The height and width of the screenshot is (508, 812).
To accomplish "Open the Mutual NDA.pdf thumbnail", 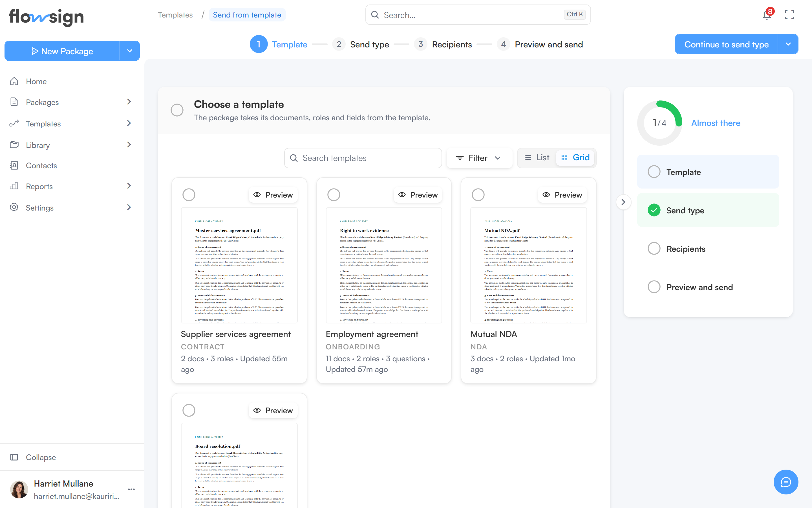I will click(528, 265).
